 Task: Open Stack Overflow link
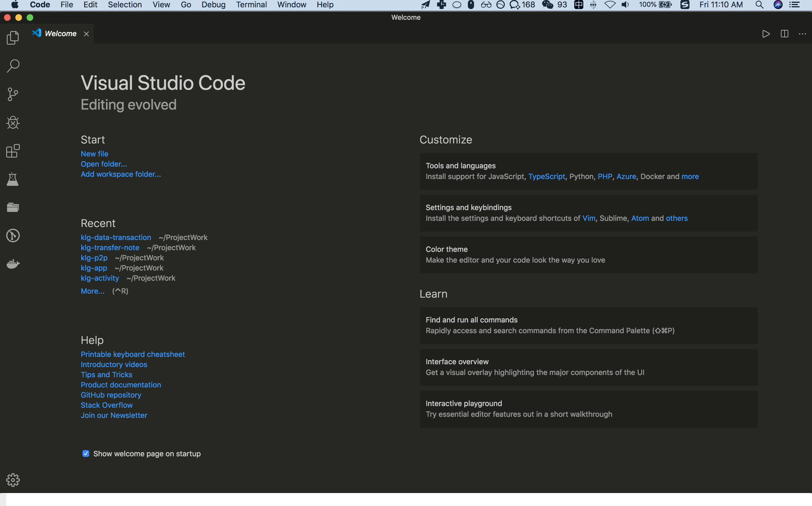(x=106, y=405)
